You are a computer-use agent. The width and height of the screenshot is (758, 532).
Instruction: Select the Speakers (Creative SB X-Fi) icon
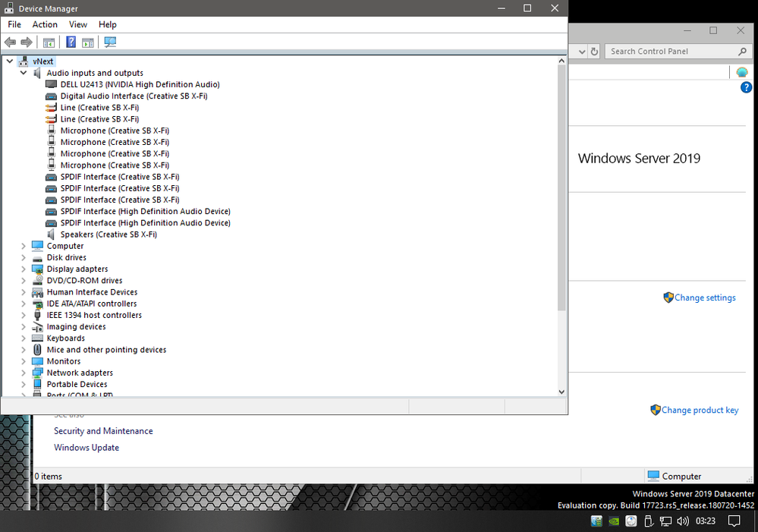[52, 234]
